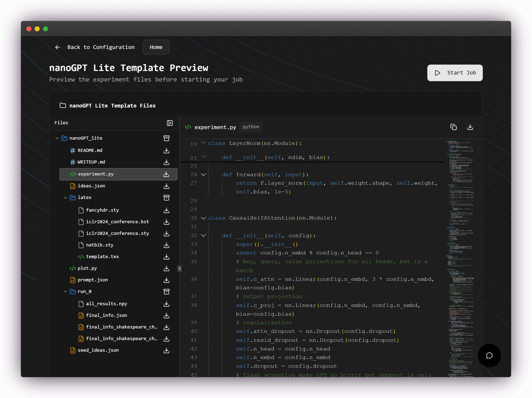
Task: Collapse the forward method at line 26
Action: (203, 175)
